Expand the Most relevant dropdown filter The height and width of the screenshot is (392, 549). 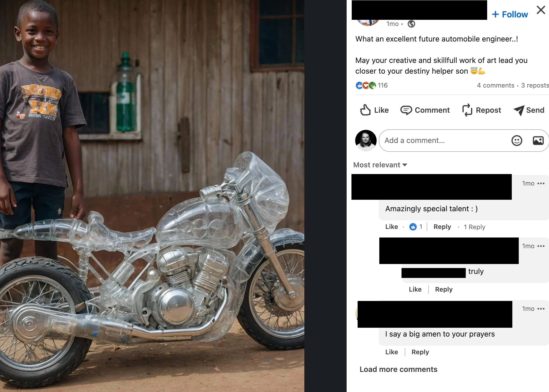coord(380,165)
